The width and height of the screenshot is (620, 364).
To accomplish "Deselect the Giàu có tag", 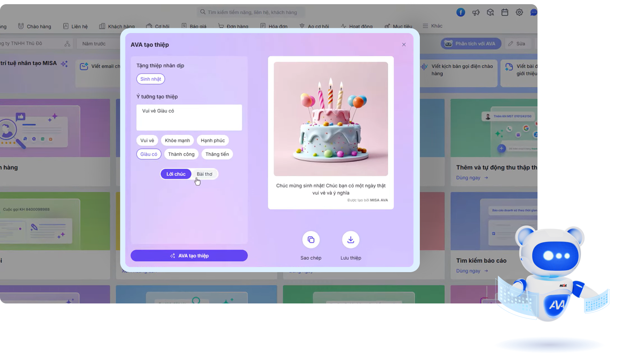I will pos(148,154).
